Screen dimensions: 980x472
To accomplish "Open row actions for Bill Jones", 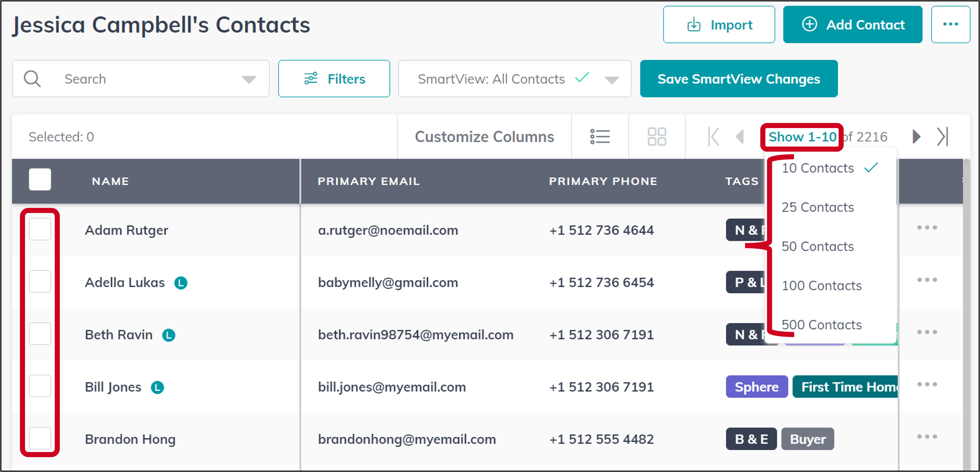I will point(927,385).
